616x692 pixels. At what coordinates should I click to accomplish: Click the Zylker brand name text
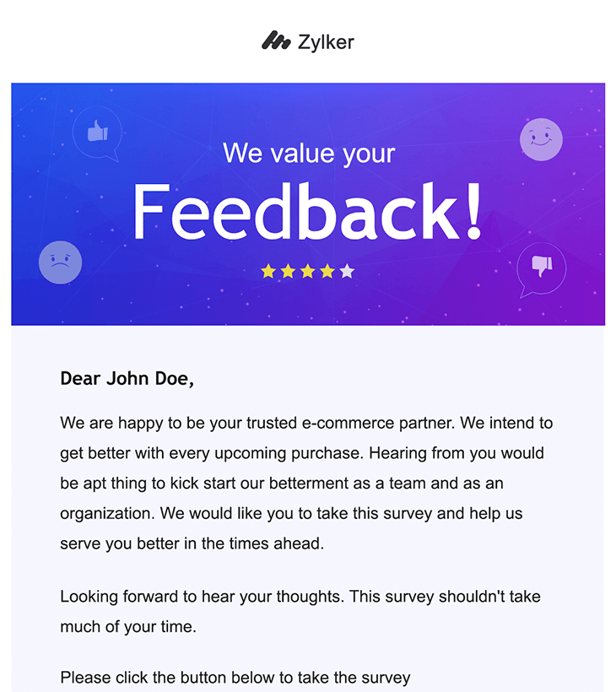[326, 41]
